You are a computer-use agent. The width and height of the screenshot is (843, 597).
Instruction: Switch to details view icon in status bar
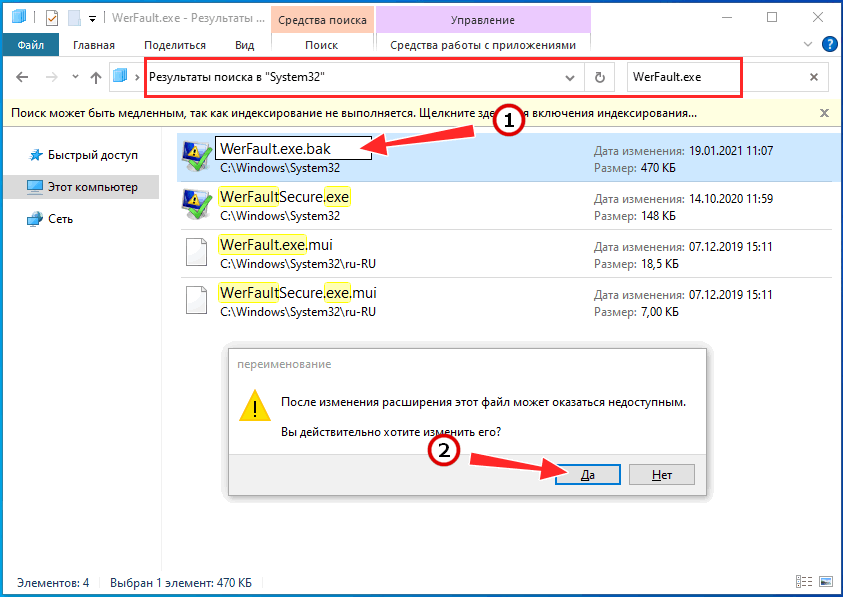[804, 581]
